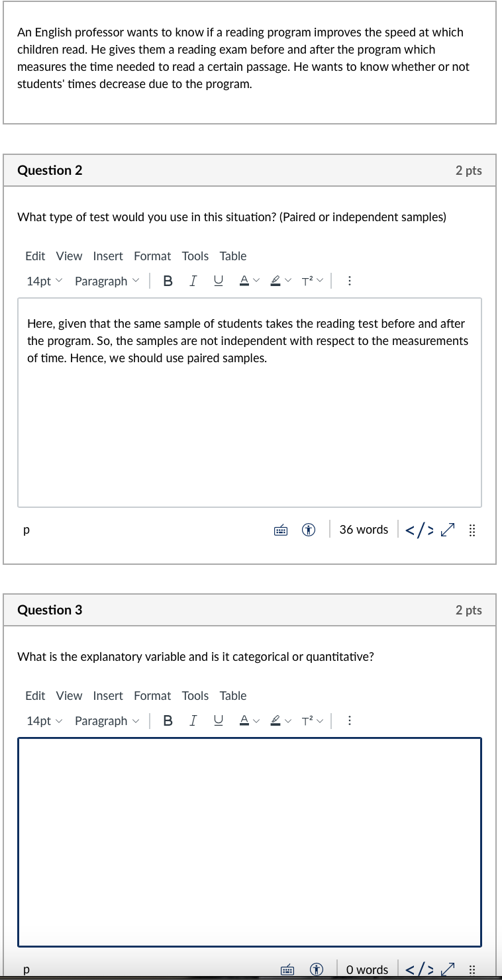Run Accessibility Checker for Question 2 answer
The height and width of the screenshot is (980, 502).
pyautogui.click(x=309, y=529)
